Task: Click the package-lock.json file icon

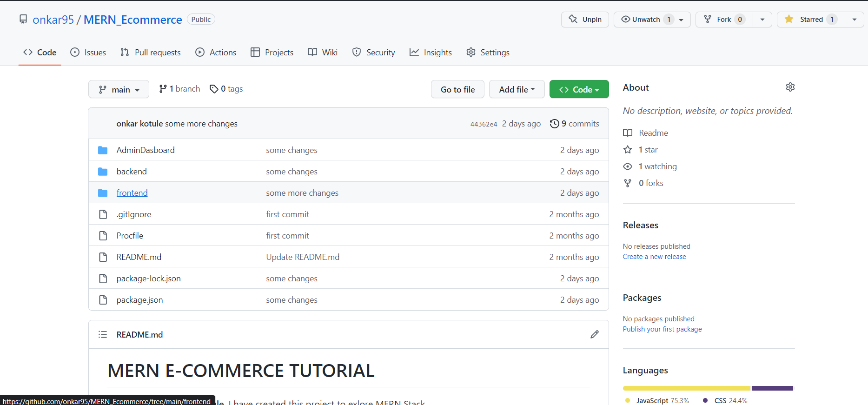Action: click(103, 279)
